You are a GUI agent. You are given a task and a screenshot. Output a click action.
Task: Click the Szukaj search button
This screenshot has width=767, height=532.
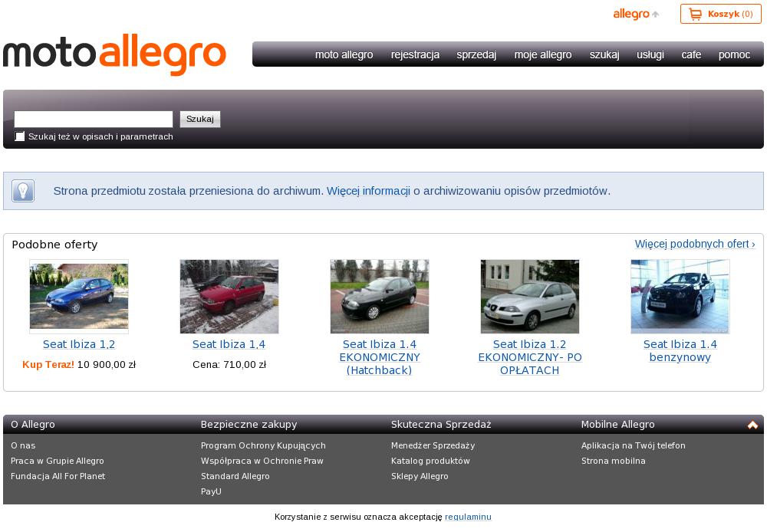[200, 119]
